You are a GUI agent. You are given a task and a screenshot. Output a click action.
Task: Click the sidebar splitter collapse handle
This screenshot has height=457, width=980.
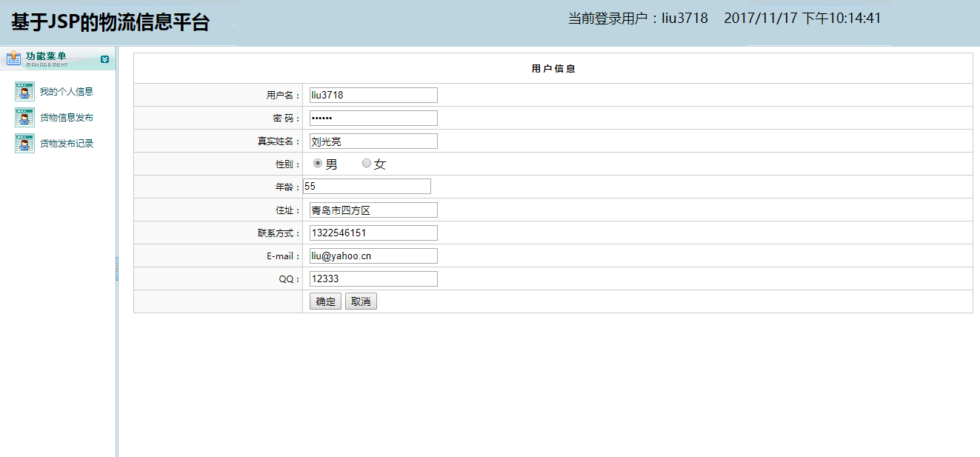coord(117,269)
